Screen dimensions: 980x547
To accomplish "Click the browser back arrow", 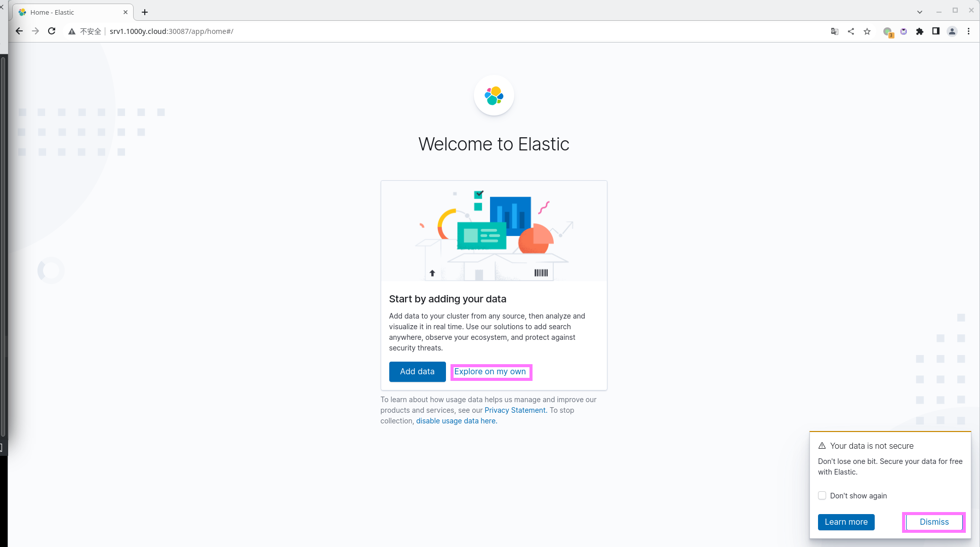I will click(19, 31).
